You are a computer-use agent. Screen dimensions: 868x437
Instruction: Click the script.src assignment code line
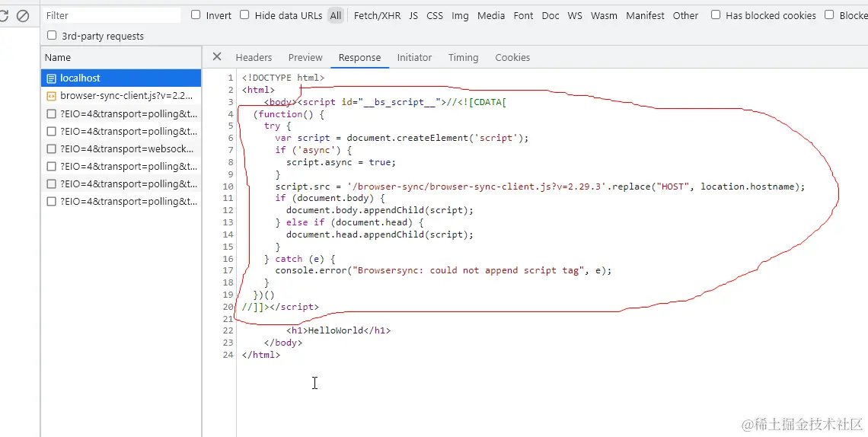point(540,187)
